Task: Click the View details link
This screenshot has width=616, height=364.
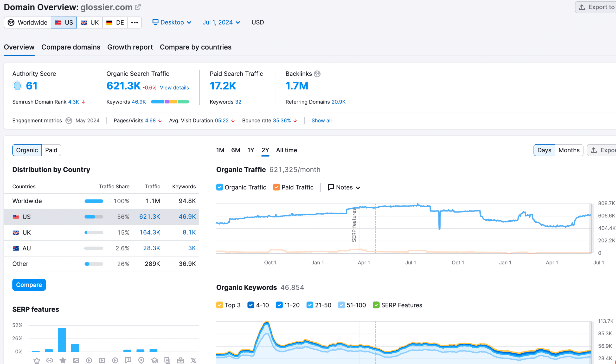Action: 174,88
